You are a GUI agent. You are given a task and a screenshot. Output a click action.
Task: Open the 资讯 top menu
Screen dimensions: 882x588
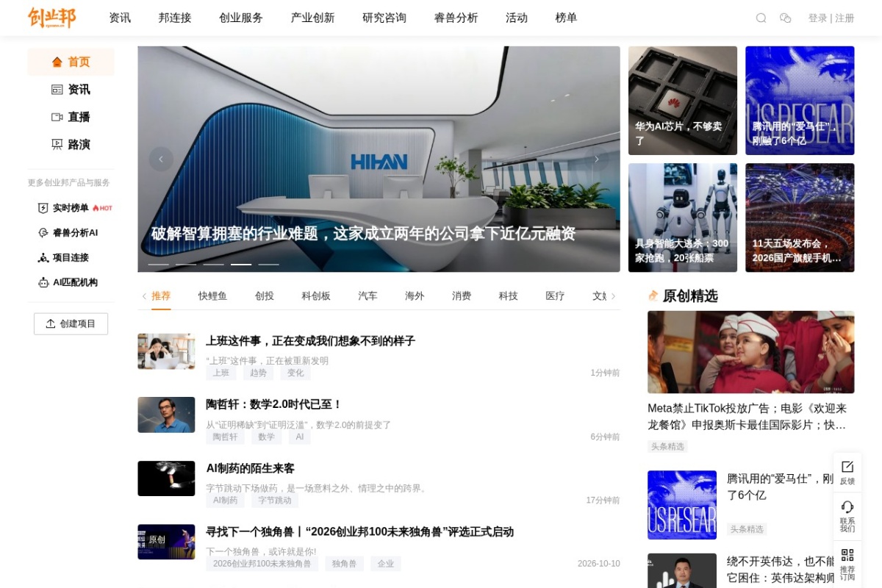pyautogui.click(x=120, y=18)
